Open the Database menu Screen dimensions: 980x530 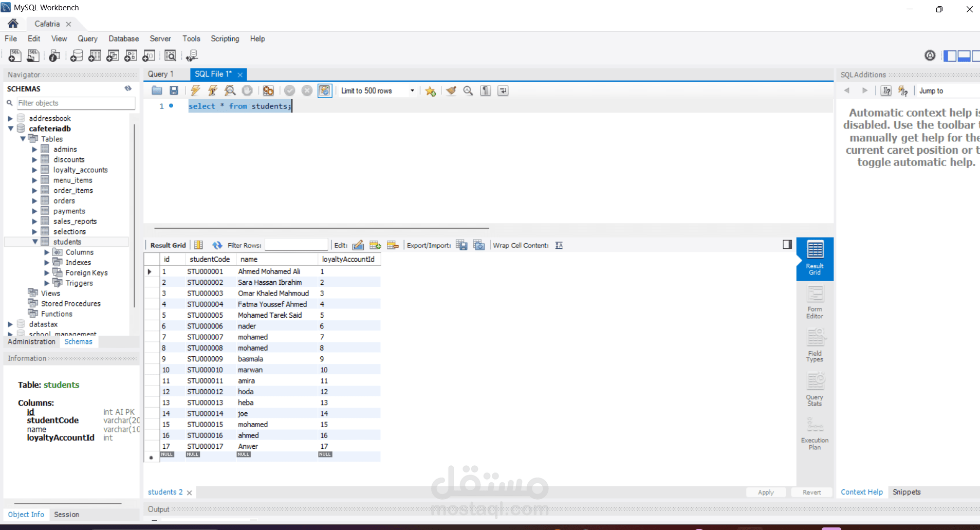(x=124, y=39)
